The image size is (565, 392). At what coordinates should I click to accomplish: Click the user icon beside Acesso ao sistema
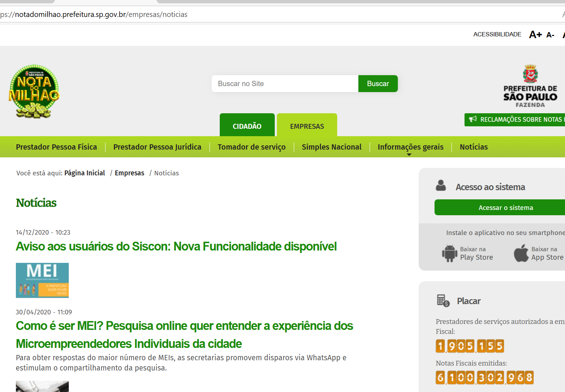coord(441,186)
